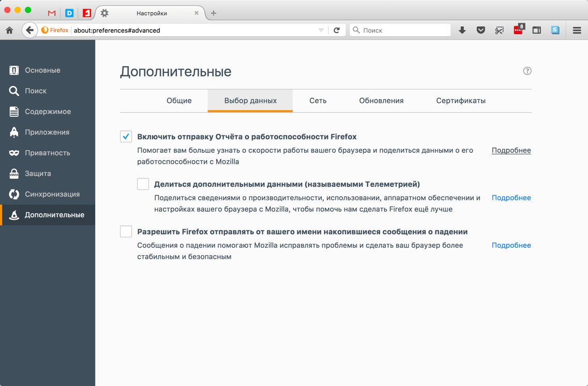Open the Downloads arrow icon
The height and width of the screenshot is (386, 588).
click(462, 30)
